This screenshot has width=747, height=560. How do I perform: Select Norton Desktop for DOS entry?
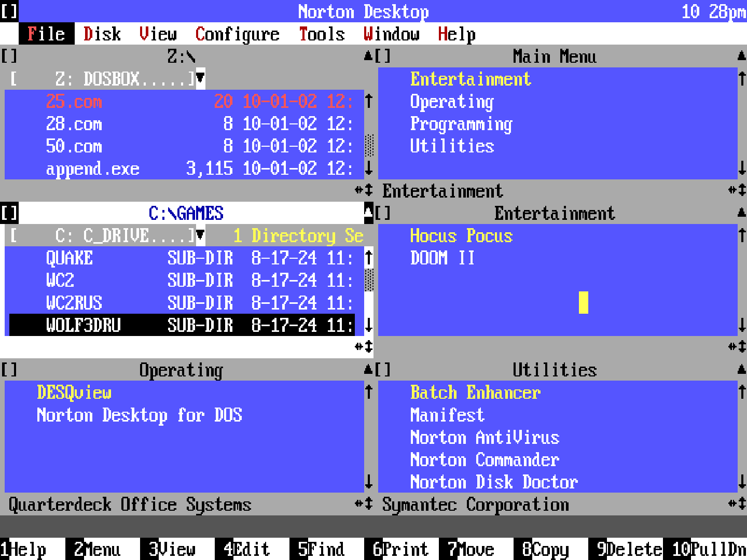pyautogui.click(x=140, y=415)
